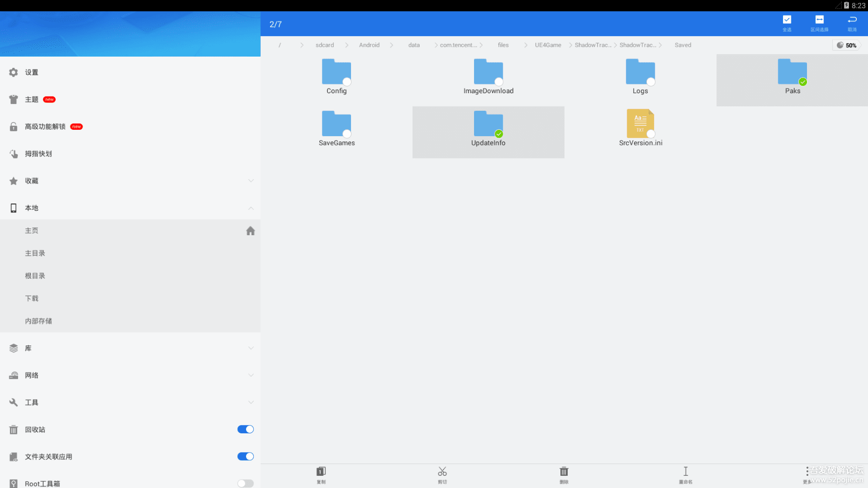
Task: Open the Config folder
Action: coord(336,77)
